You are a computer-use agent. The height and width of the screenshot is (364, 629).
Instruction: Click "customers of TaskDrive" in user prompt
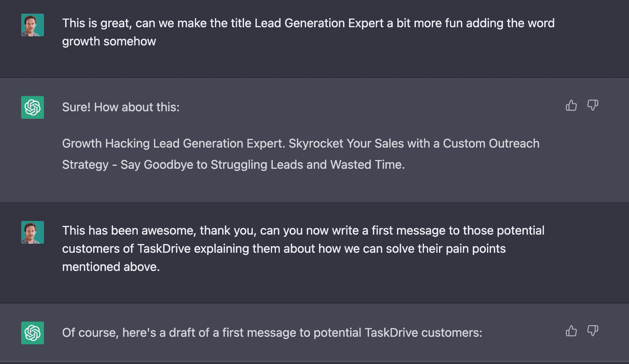(x=126, y=249)
